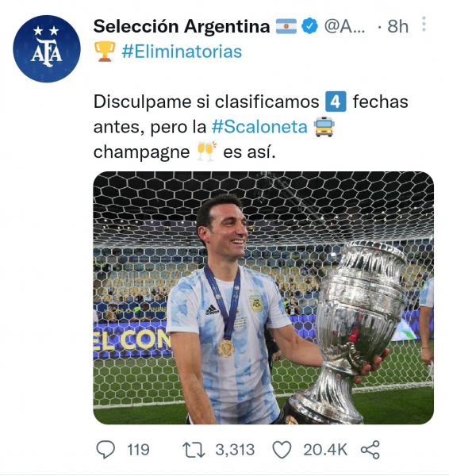449x476 pixels.
Task: Click the Argentina flag emoji
Action: click(286, 26)
